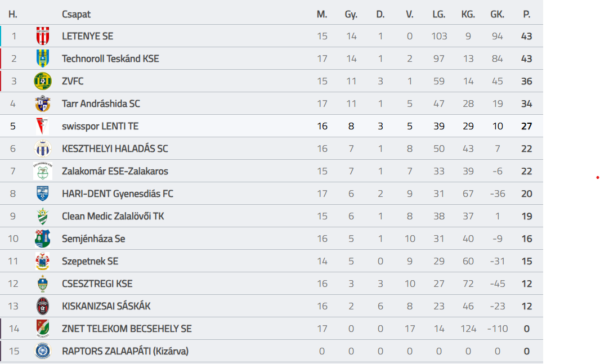The height and width of the screenshot is (364, 600).
Task: Click the P. points column header
Action: 527,14
